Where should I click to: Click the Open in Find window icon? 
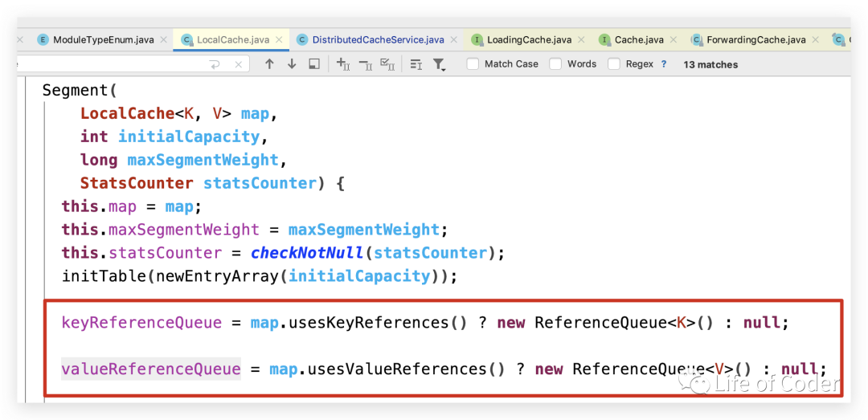(x=314, y=64)
